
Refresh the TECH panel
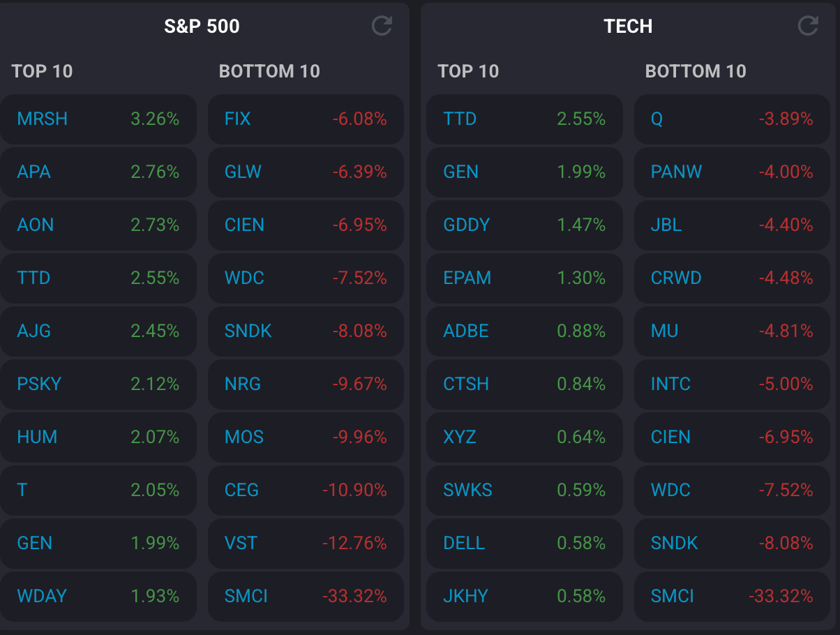pyautogui.click(x=808, y=27)
